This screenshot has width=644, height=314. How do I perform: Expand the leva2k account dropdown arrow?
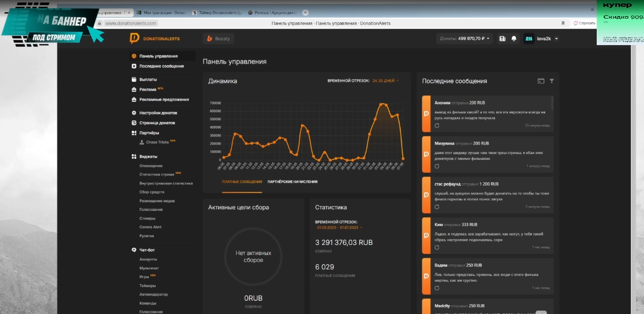556,39
